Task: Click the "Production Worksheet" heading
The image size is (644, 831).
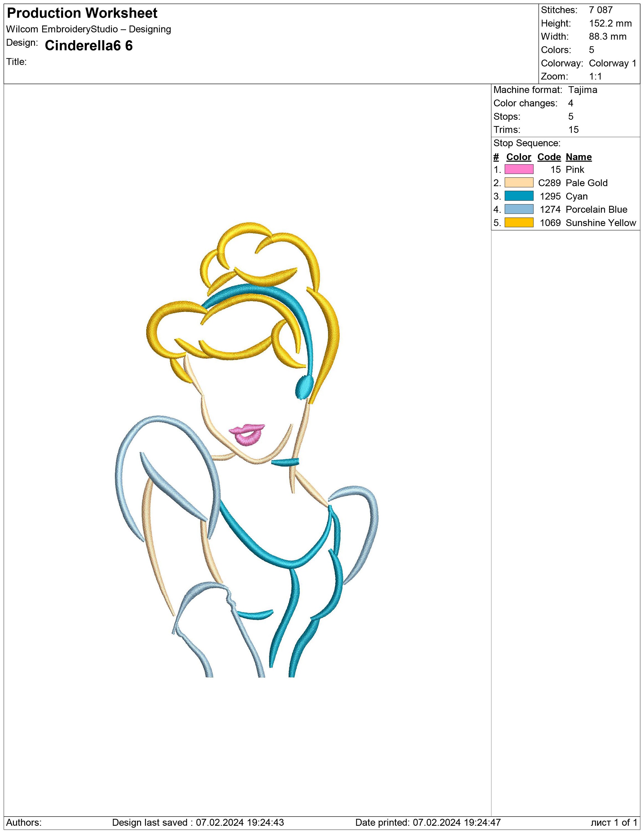Action: tap(82, 13)
